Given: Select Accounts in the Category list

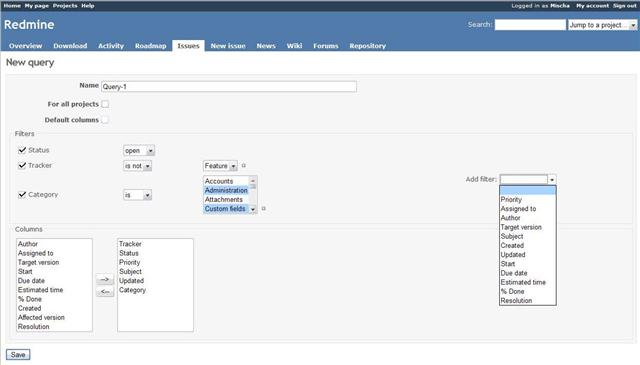Looking at the screenshot, I should coord(226,181).
